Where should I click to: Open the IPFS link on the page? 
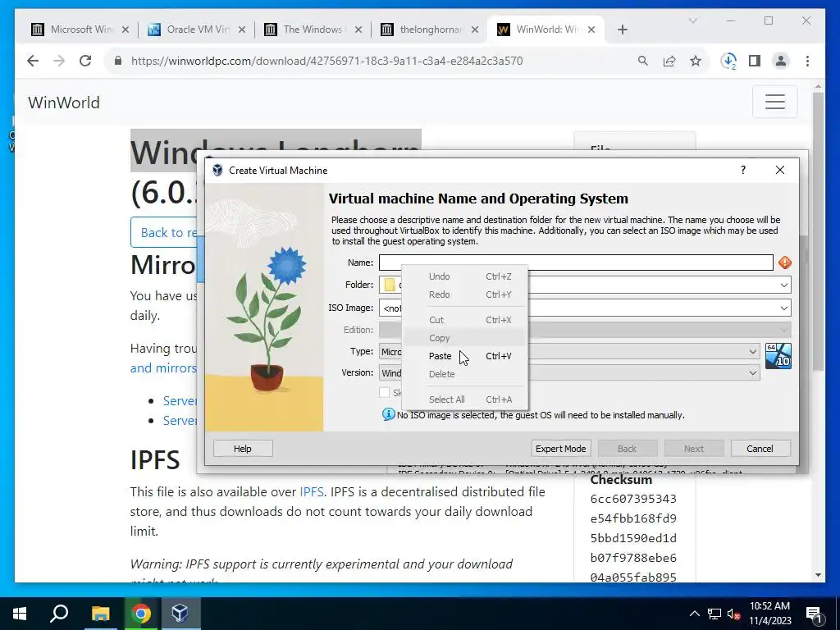pos(311,492)
